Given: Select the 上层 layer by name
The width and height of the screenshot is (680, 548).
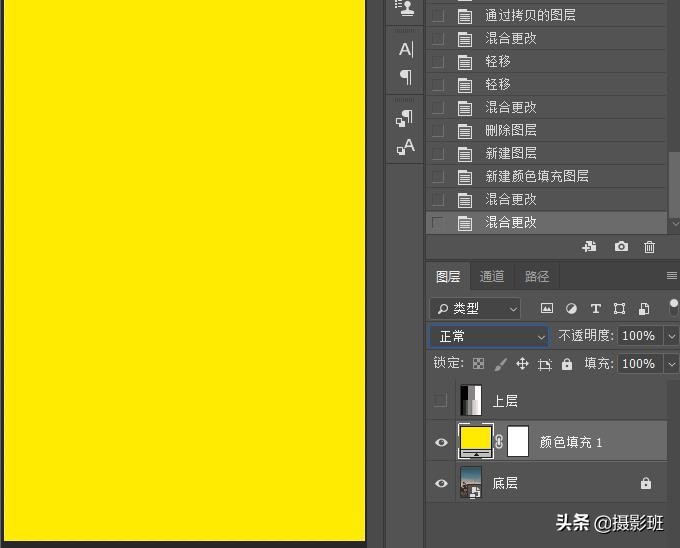Looking at the screenshot, I should coord(505,401).
